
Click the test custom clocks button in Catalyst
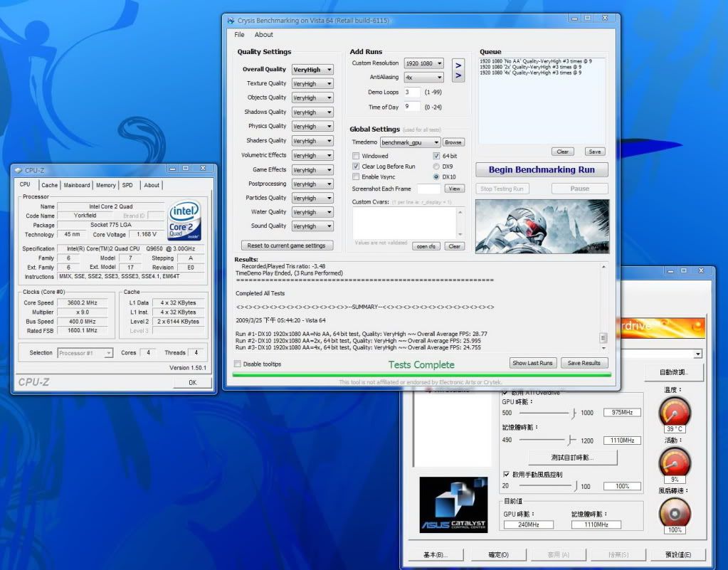(x=572, y=458)
